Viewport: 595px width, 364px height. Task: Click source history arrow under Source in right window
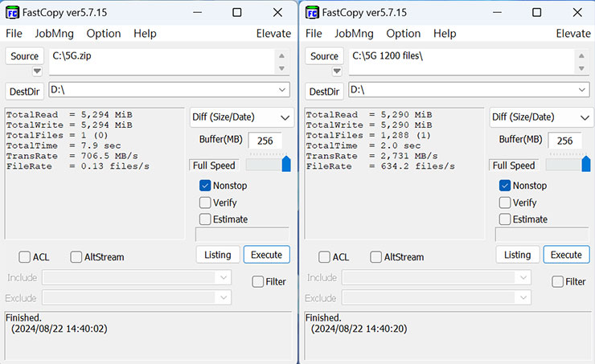coord(337,71)
